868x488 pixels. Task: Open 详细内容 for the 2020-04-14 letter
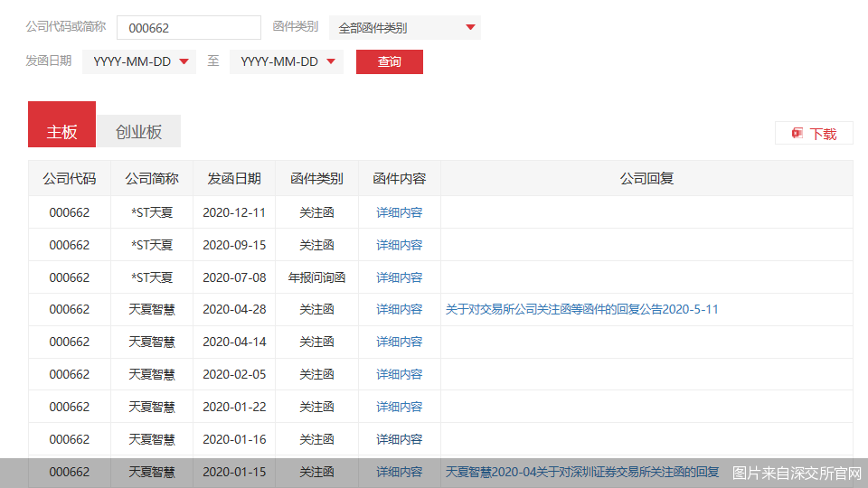pos(399,342)
